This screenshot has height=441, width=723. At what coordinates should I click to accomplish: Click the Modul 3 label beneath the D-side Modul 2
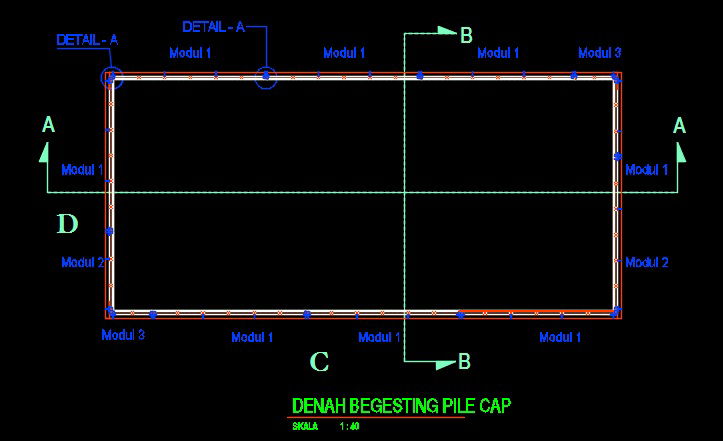point(123,335)
